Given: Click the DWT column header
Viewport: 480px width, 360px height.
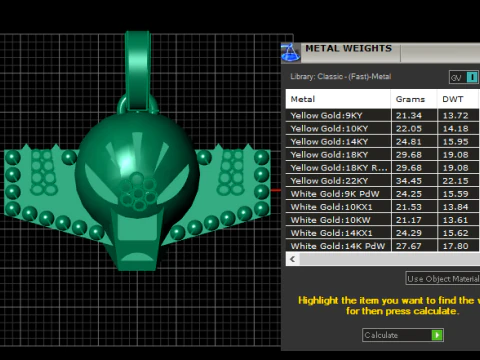Looking at the screenshot, I should (x=458, y=99).
